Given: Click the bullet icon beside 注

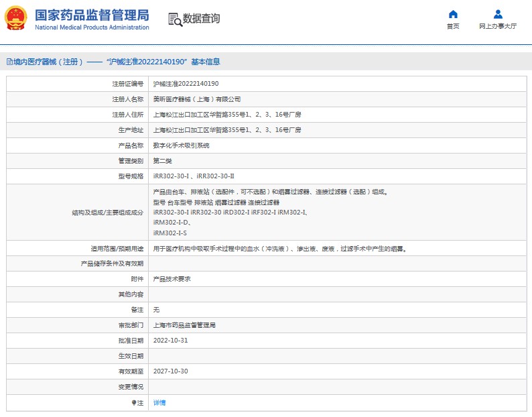Looking at the screenshot, I should click(x=133, y=403).
